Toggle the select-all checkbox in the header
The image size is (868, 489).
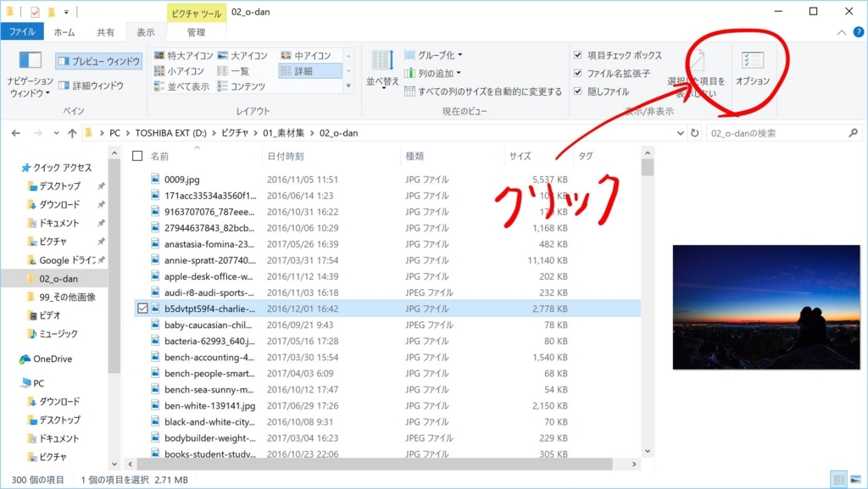pyautogui.click(x=137, y=157)
